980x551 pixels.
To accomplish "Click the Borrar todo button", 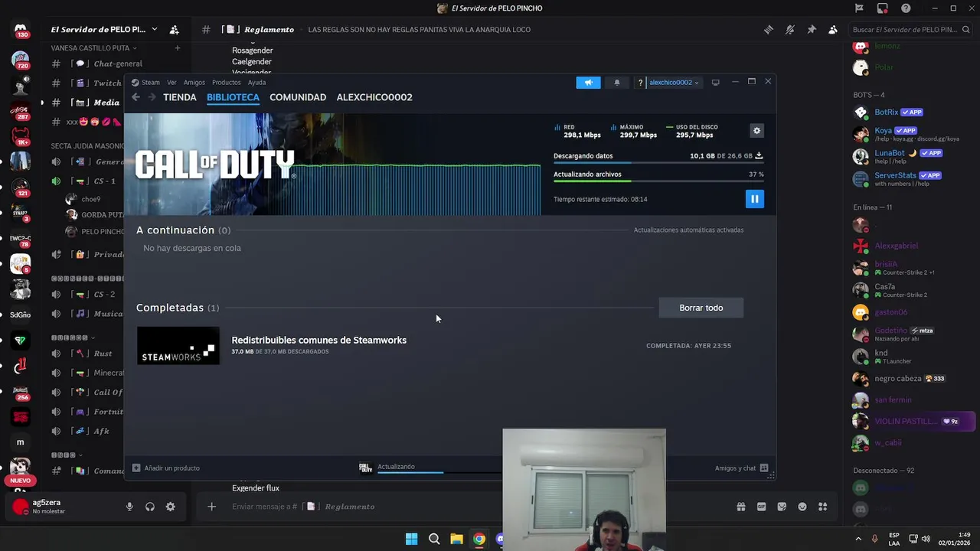I will (x=701, y=308).
